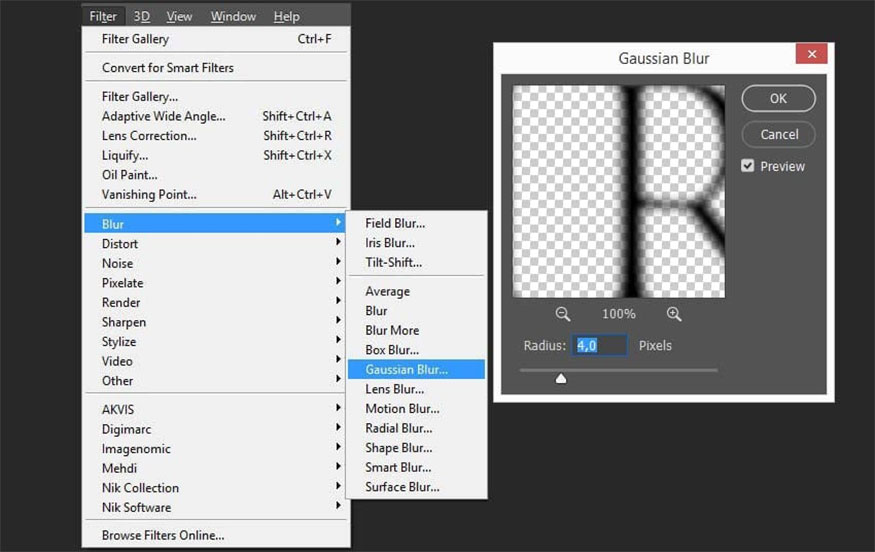The width and height of the screenshot is (875, 552).
Task: Select Convert for Smart Filters
Action: (167, 68)
